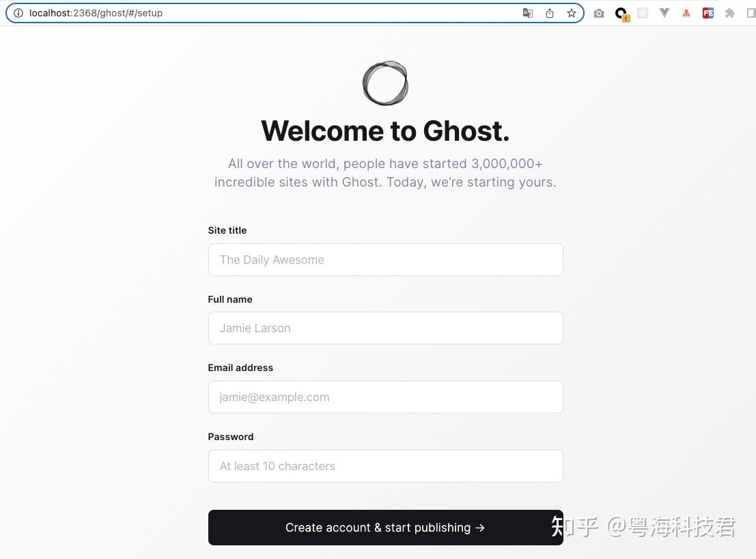Focus the Email address input field
The height and width of the screenshot is (559, 756).
(385, 397)
